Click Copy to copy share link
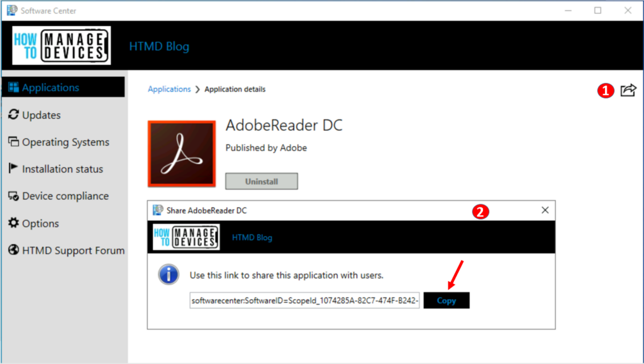 point(447,301)
